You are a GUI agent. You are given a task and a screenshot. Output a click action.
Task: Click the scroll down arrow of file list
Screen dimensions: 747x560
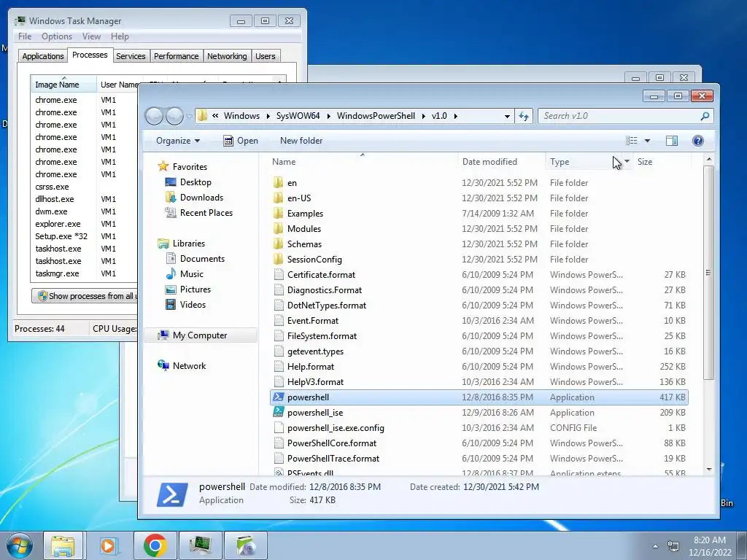(x=708, y=470)
